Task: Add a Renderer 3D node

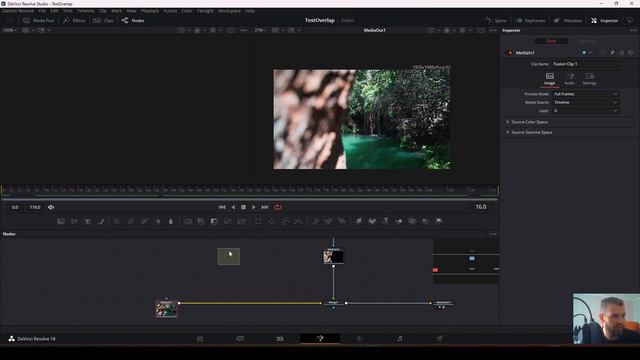Action: [x=438, y=221]
